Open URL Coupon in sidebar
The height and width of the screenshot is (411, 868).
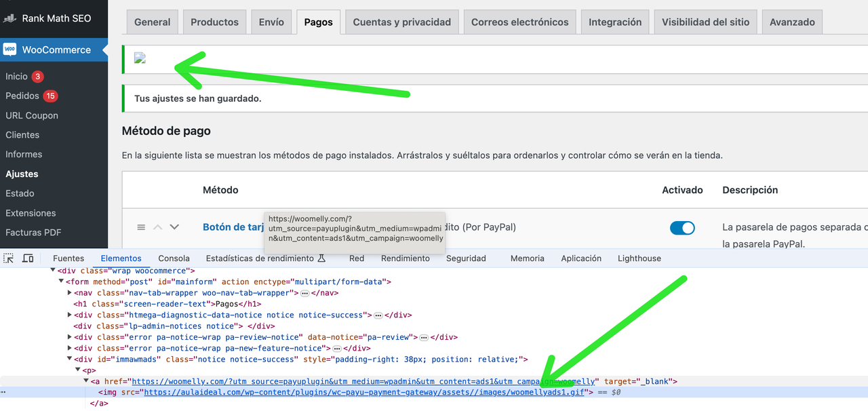pos(32,115)
